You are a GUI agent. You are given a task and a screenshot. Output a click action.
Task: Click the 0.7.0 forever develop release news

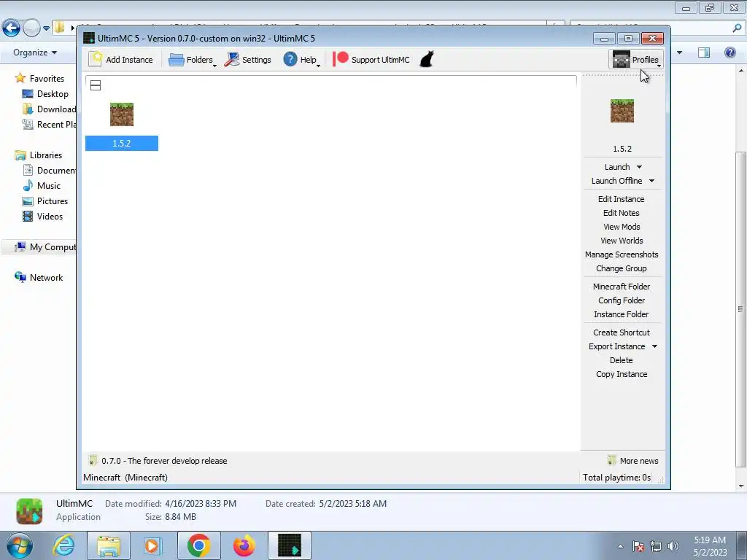pyautogui.click(x=158, y=461)
